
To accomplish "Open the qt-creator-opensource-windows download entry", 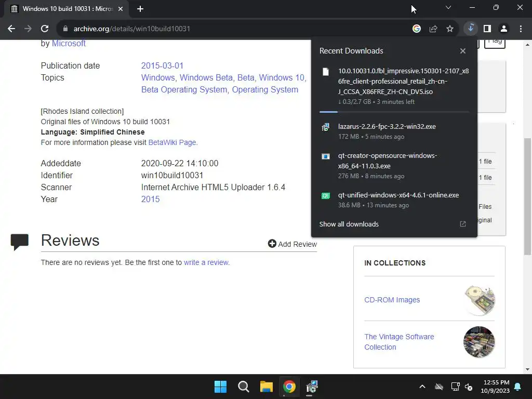I will pos(388,161).
